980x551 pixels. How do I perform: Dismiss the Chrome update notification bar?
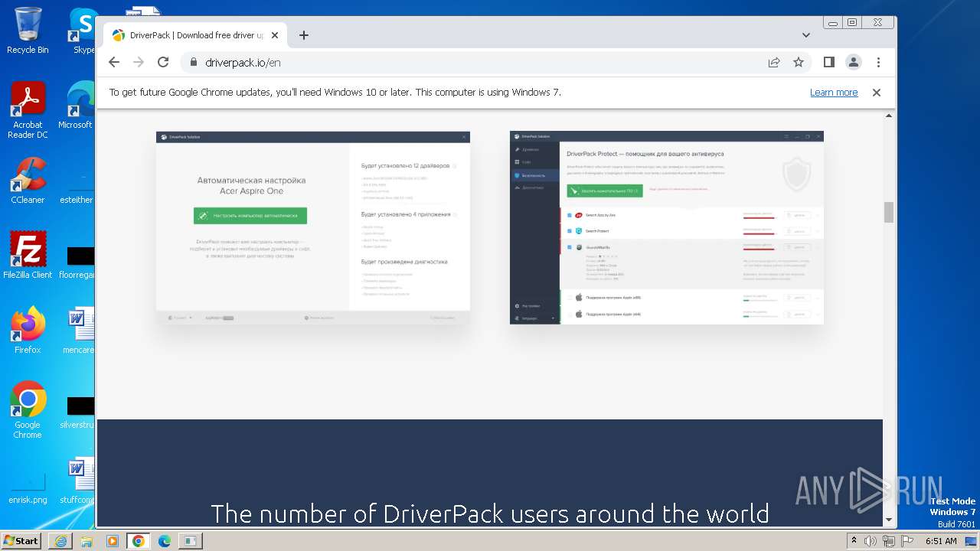(x=877, y=93)
